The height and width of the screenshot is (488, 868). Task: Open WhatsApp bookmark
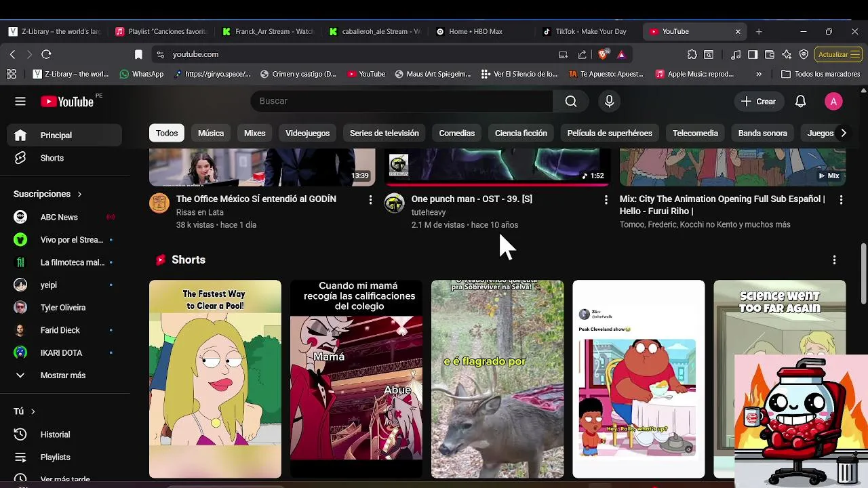[x=142, y=74]
